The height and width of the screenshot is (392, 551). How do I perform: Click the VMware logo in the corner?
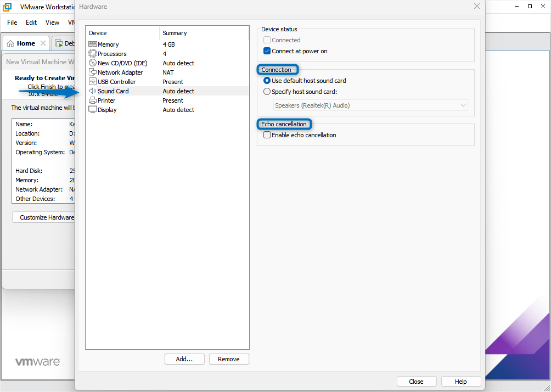click(x=37, y=361)
